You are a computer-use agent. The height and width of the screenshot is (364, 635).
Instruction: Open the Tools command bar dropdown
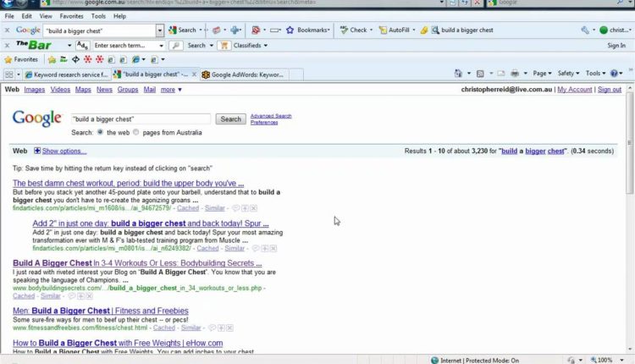click(x=595, y=74)
